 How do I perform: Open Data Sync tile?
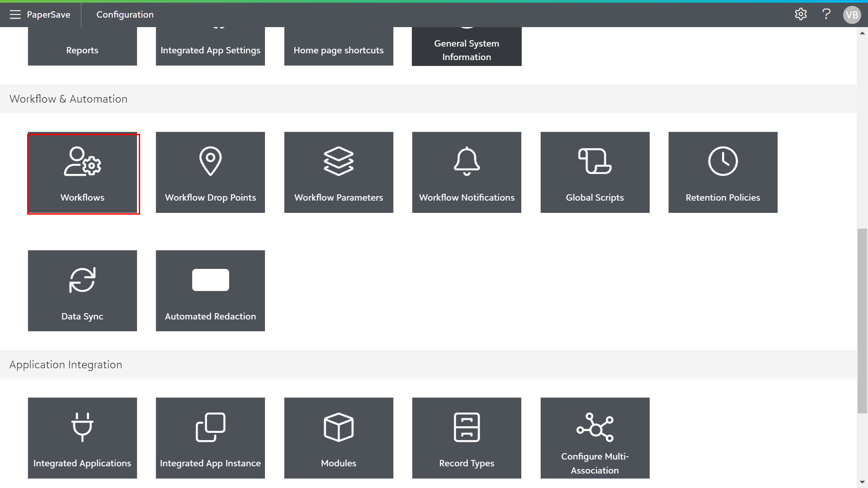[x=82, y=291]
